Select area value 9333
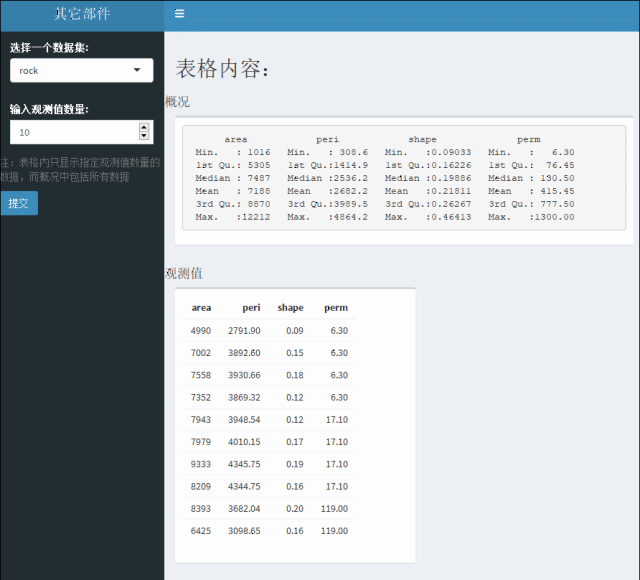This screenshot has width=640, height=580. (x=201, y=464)
